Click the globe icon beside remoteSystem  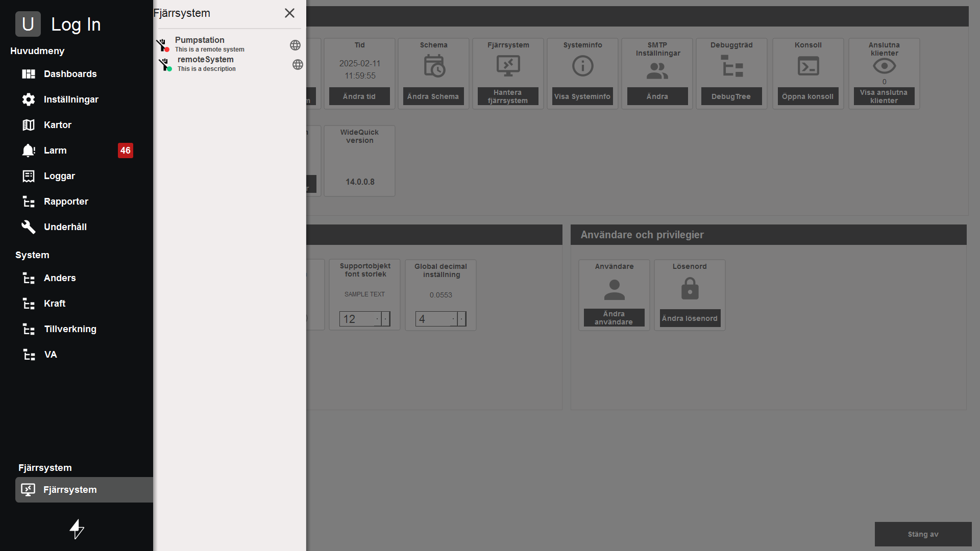[x=298, y=64]
